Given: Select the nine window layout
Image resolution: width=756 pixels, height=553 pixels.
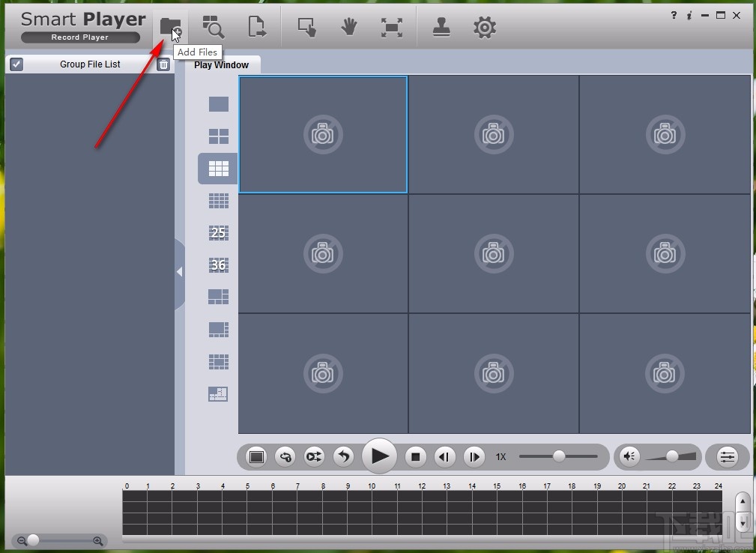Looking at the screenshot, I should click(219, 169).
